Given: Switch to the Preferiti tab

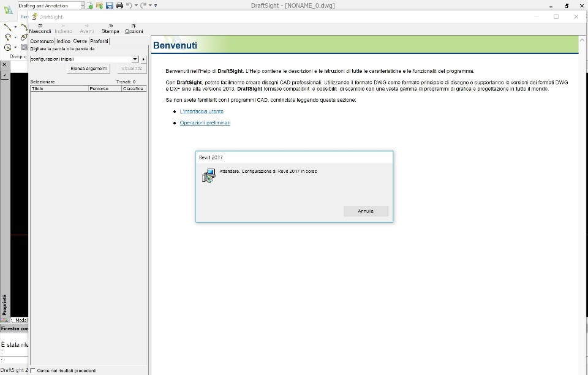Looking at the screenshot, I should click(x=99, y=41).
